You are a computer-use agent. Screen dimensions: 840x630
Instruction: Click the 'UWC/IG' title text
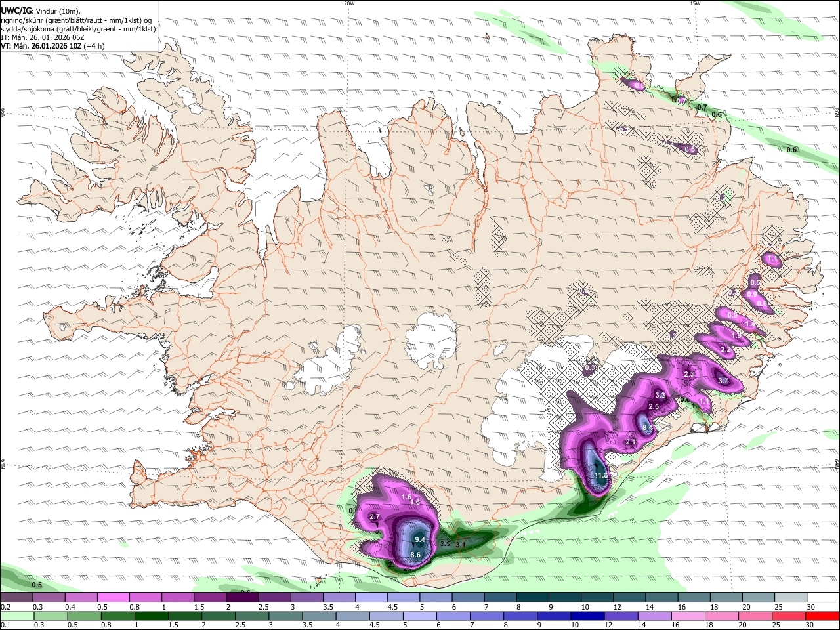pyautogui.click(x=15, y=10)
